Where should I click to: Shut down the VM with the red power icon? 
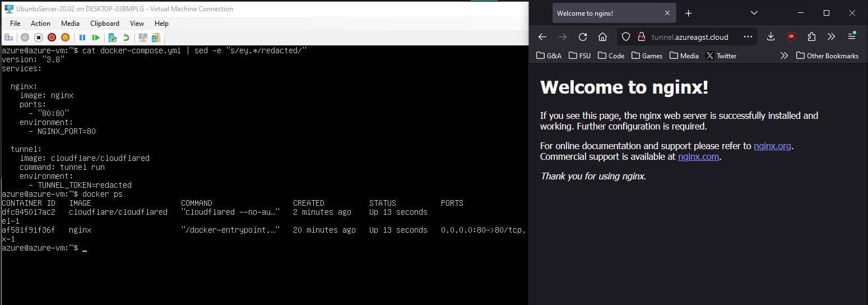point(52,38)
